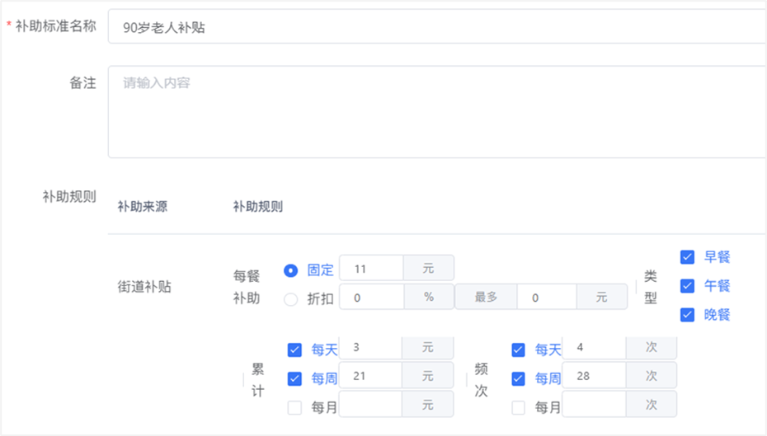Enable the 累计 每月 checkbox
The width and height of the screenshot is (767, 436).
294,407
